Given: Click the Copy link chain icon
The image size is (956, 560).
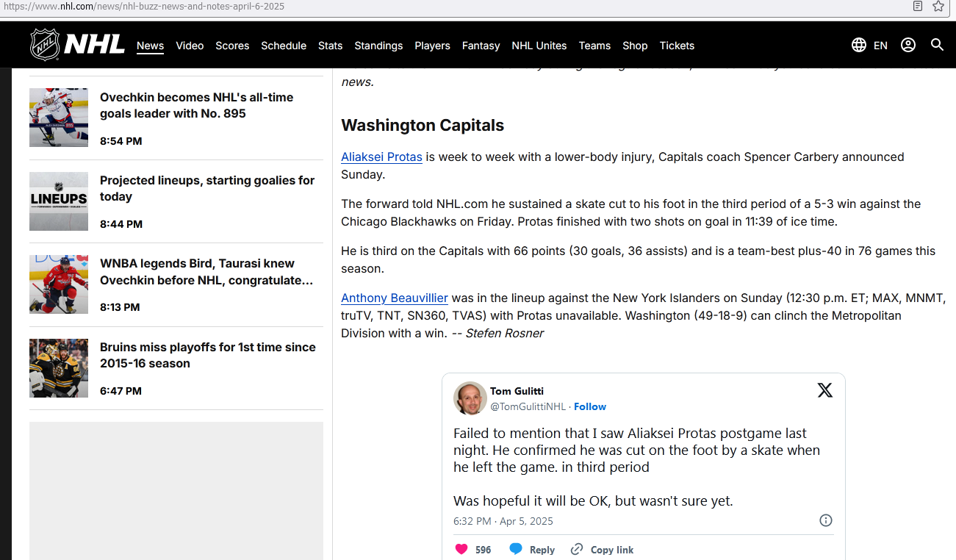Looking at the screenshot, I should pos(577,549).
